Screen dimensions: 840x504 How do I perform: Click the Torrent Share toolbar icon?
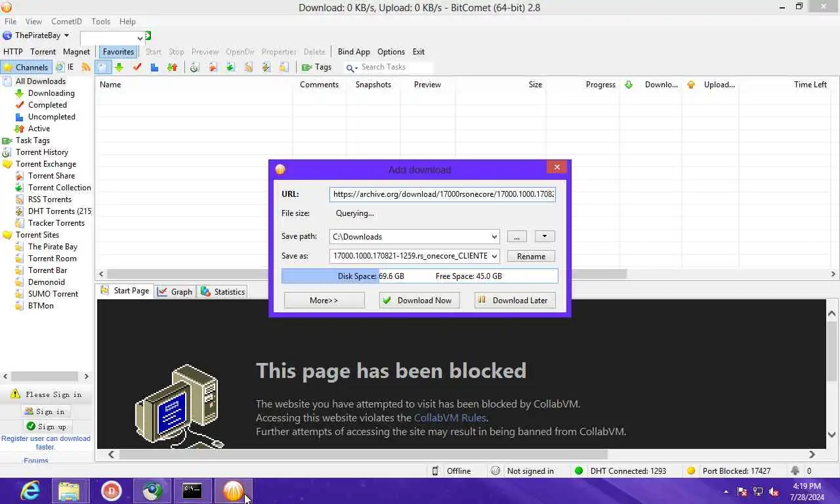pos(213,67)
